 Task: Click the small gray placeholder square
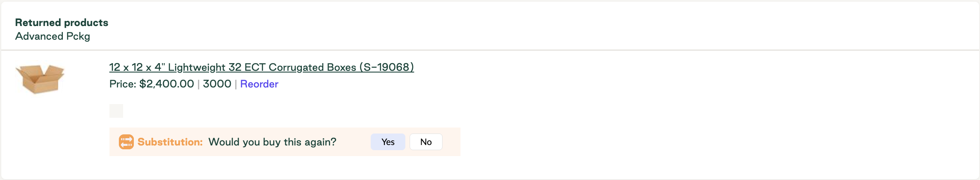click(x=116, y=111)
